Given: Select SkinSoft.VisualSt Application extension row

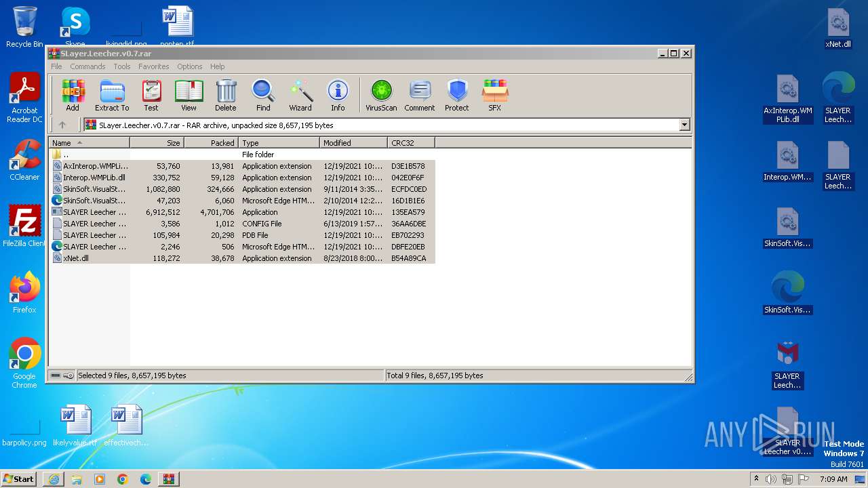Looking at the screenshot, I should pos(242,189).
